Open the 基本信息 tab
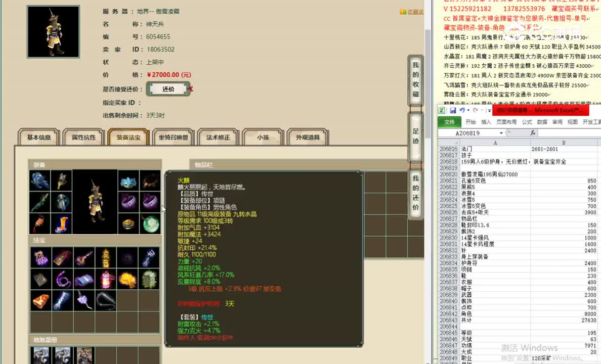This screenshot has width=601, height=364. pyautogui.click(x=39, y=137)
